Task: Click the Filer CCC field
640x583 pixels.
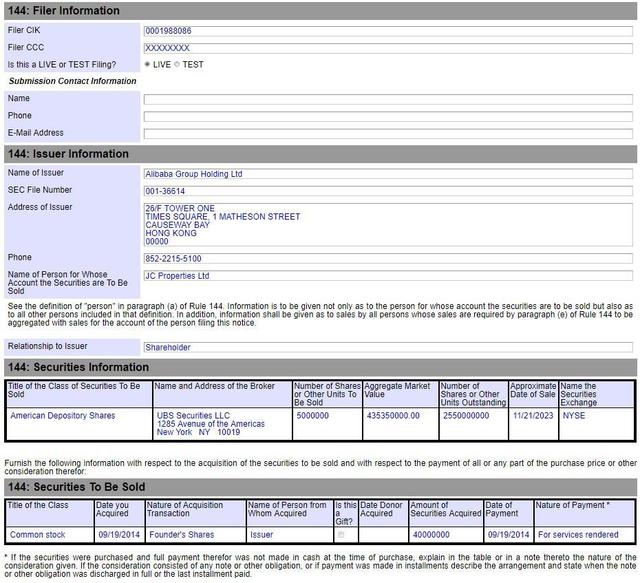Action: pyautogui.click(x=387, y=47)
